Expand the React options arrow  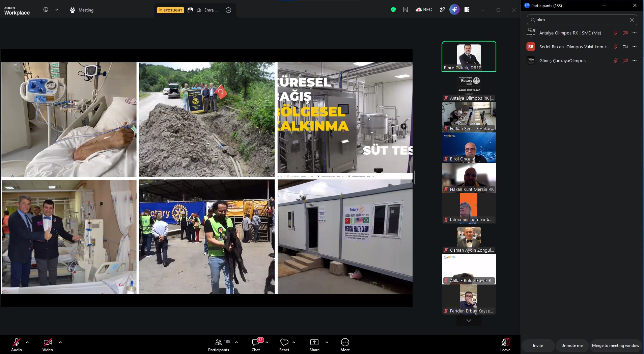[x=294, y=342]
